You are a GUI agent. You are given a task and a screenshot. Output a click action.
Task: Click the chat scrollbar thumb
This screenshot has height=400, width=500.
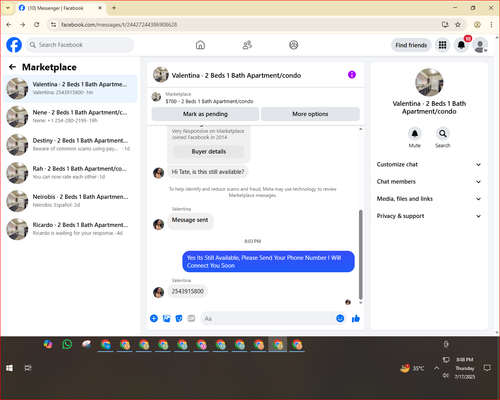360,254
